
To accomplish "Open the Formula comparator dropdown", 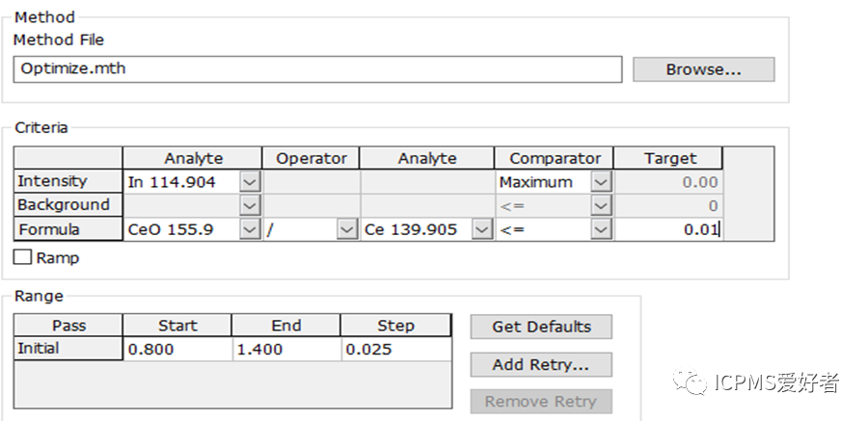I will [x=601, y=229].
